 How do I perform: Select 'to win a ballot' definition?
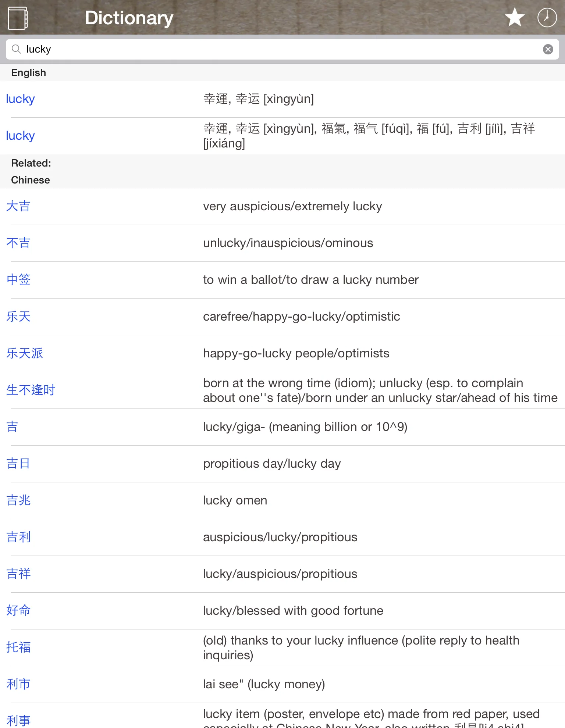pyautogui.click(x=311, y=280)
